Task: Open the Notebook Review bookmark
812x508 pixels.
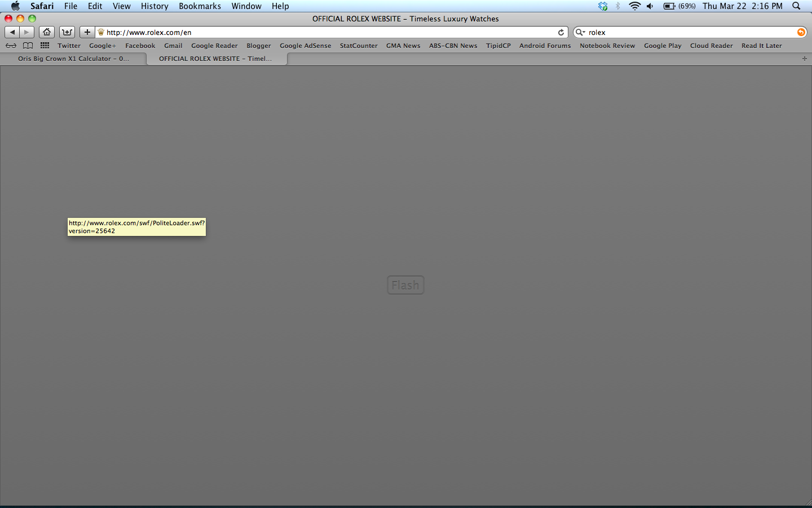Action: (607, 46)
